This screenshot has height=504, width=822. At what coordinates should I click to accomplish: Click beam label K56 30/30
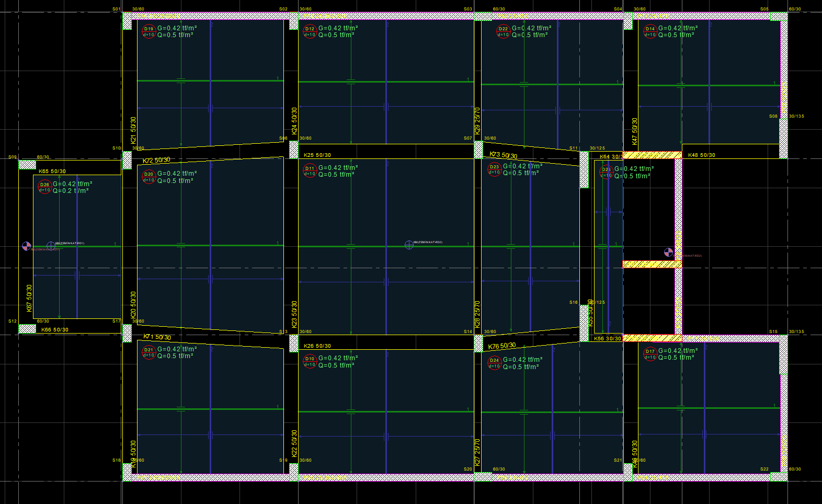pyautogui.click(x=608, y=339)
